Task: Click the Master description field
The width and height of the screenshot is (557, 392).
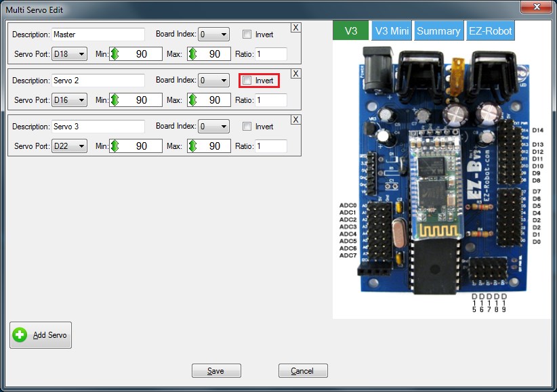Action: click(98, 35)
